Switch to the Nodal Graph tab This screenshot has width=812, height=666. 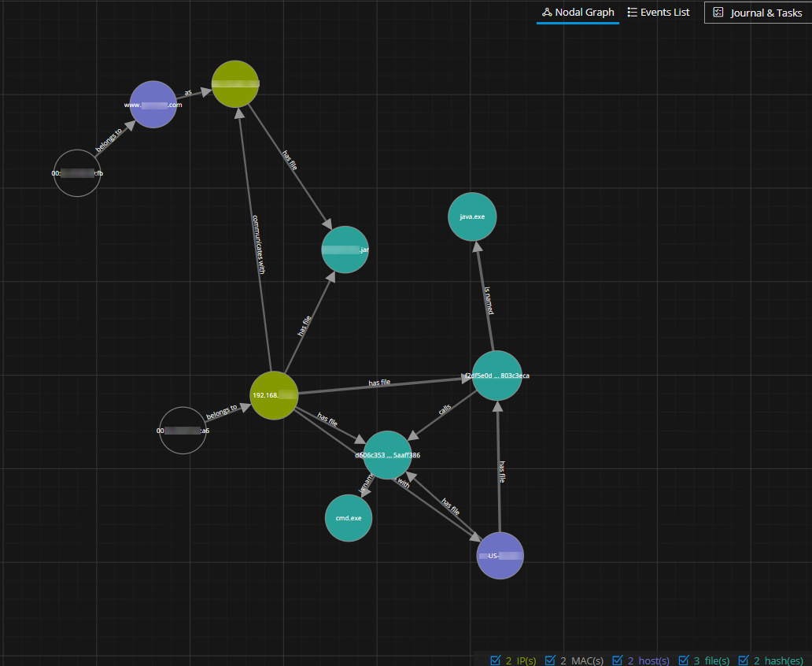(578, 13)
